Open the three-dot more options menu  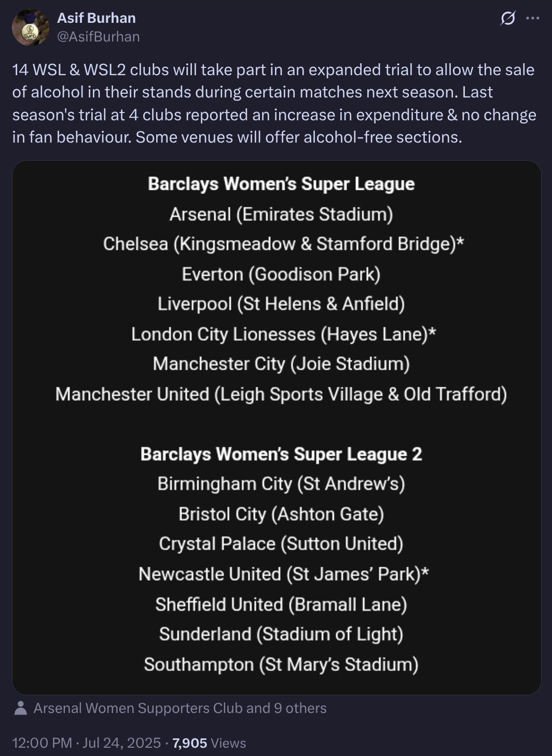click(x=533, y=18)
